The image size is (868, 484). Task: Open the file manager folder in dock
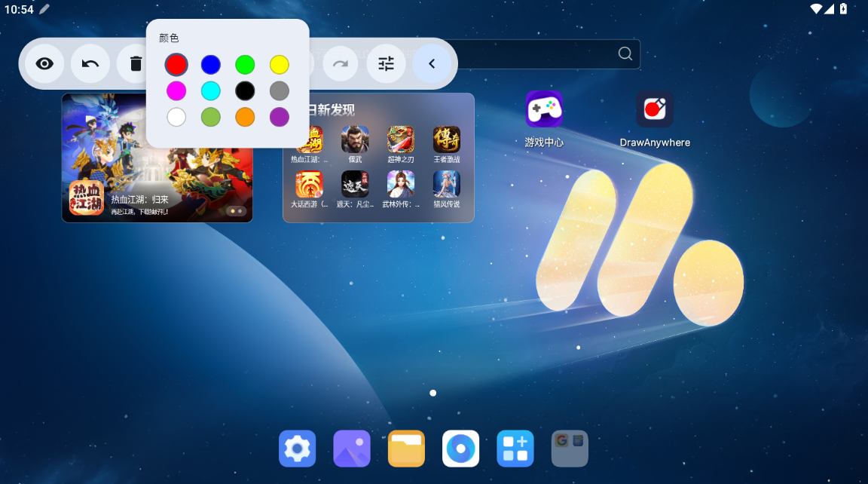pos(406,449)
